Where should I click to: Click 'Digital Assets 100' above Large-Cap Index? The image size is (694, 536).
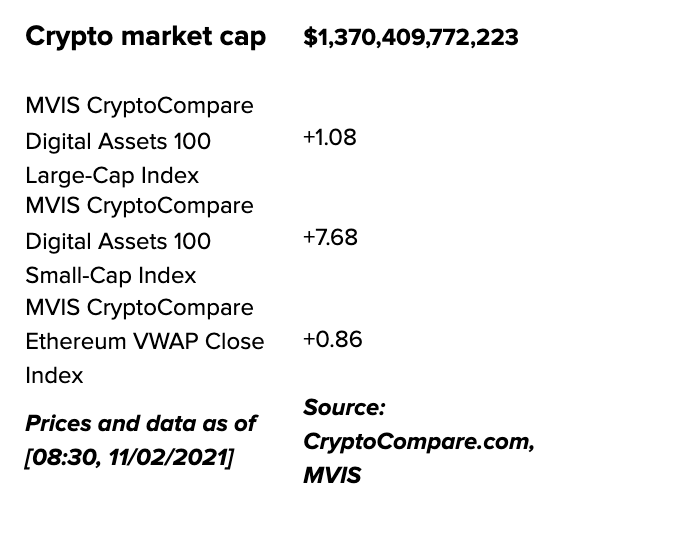[118, 141]
